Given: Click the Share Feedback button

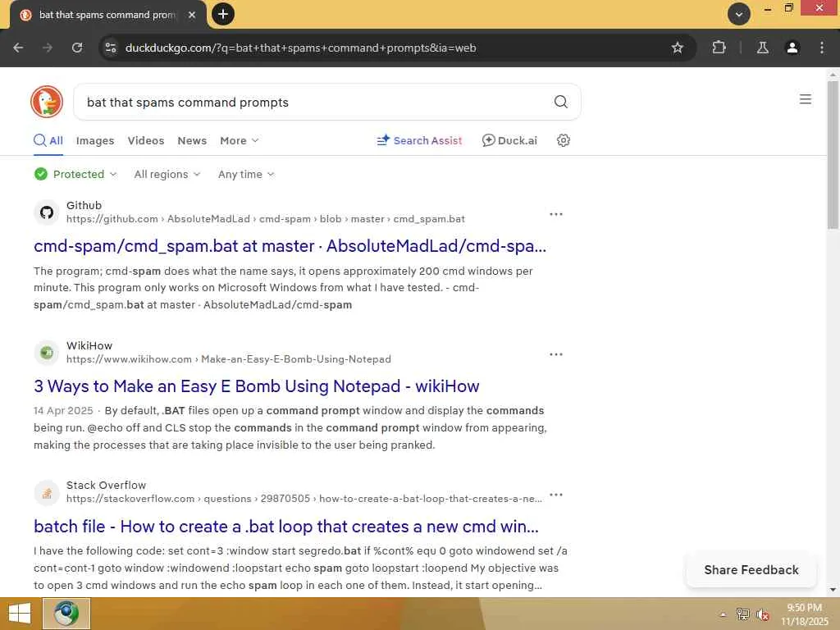Looking at the screenshot, I should 751,570.
